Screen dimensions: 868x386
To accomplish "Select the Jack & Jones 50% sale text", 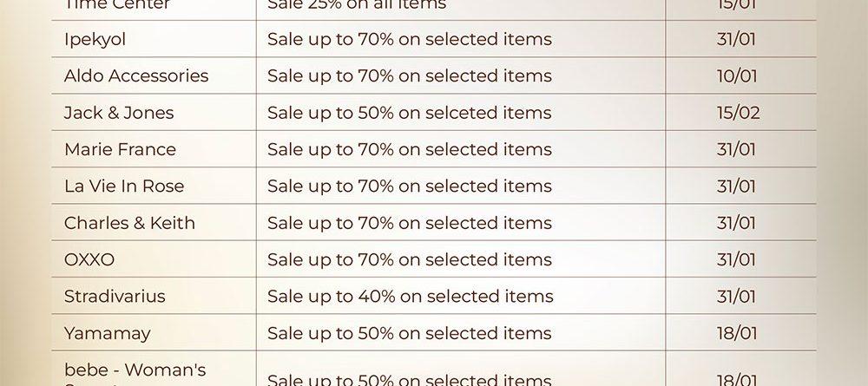I will [409, 113].
